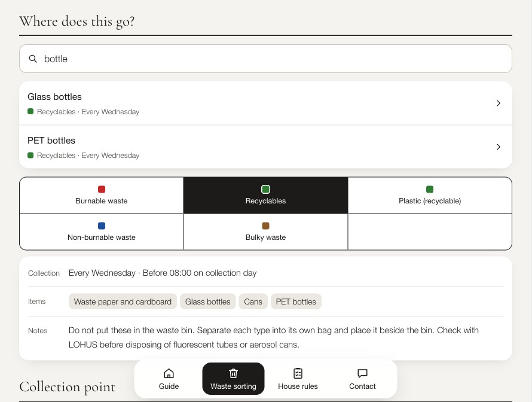532x402 pixels.
Task: Select the Non-burnable waste category
Action: (102, 232)
